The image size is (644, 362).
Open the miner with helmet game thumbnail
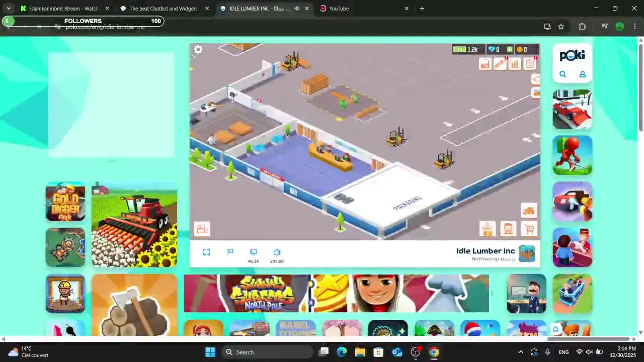(x=65, y=294)
